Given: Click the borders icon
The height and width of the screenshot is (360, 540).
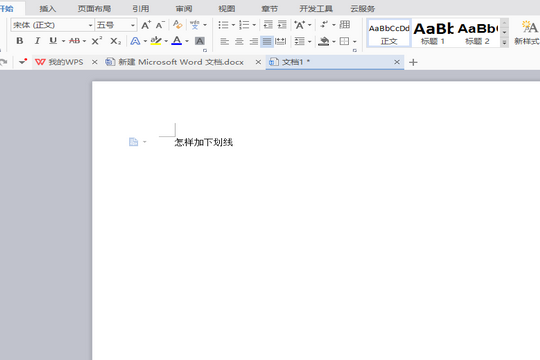Looking at the screenshot, I should coord(344,41).
